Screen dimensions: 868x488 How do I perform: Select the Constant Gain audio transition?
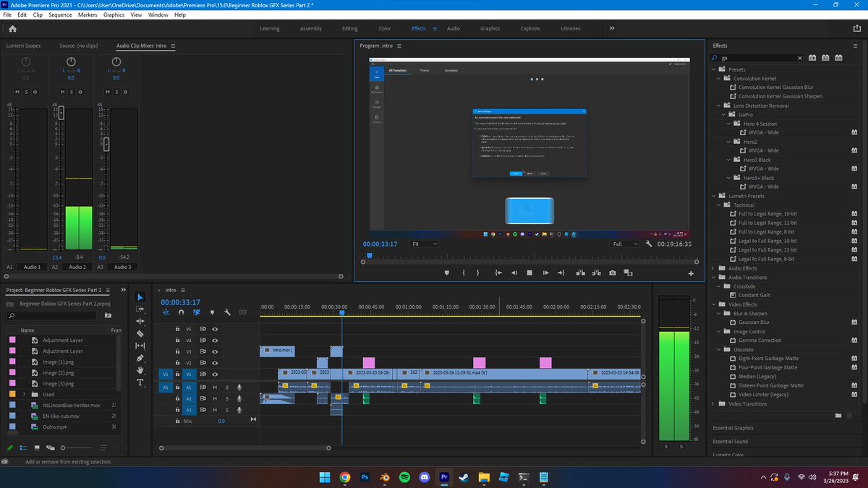(754, 295)
